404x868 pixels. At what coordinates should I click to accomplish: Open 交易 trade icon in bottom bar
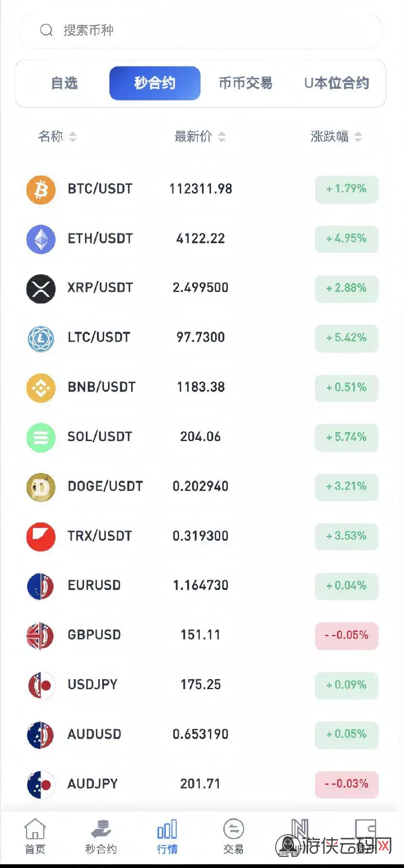pos(233,836)
